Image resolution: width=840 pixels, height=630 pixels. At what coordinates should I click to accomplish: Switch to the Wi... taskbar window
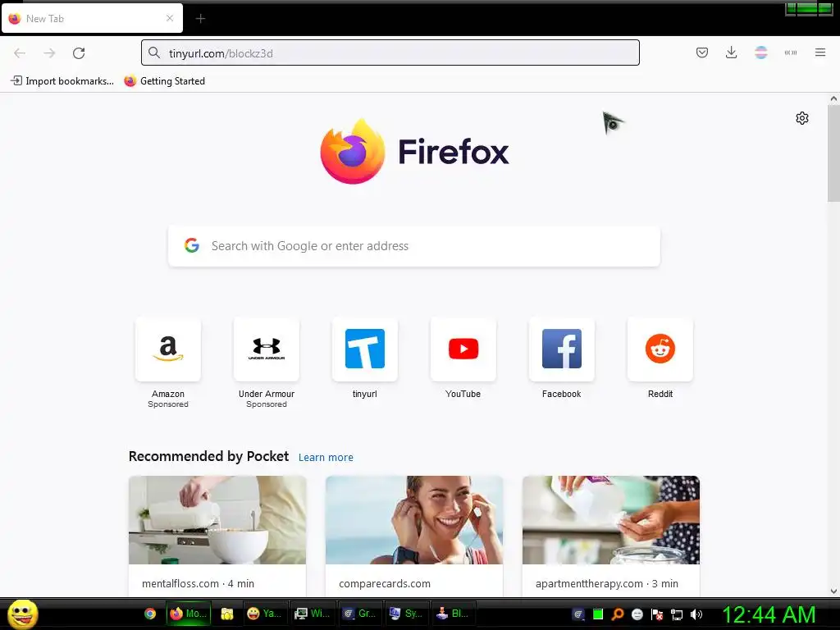point(313,614)
